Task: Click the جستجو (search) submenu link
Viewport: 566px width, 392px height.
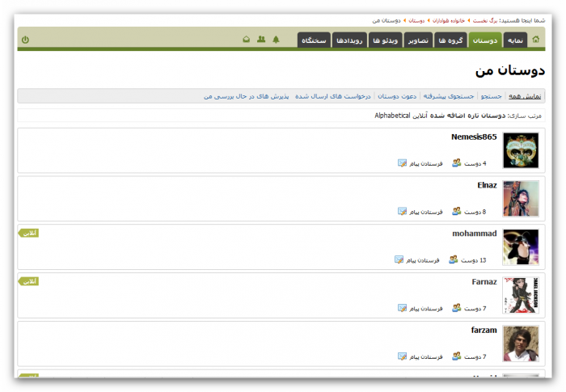Action: coord(492,96)
